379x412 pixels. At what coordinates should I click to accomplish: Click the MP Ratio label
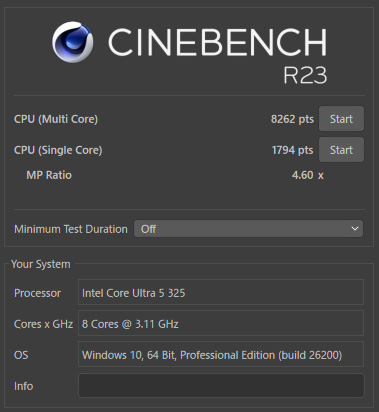click(x=49, y=175)
